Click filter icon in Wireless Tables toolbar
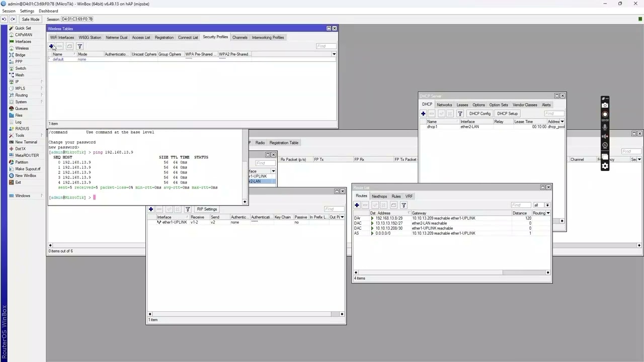The height and width of the screenshot is (362, 644). point(79,46)
